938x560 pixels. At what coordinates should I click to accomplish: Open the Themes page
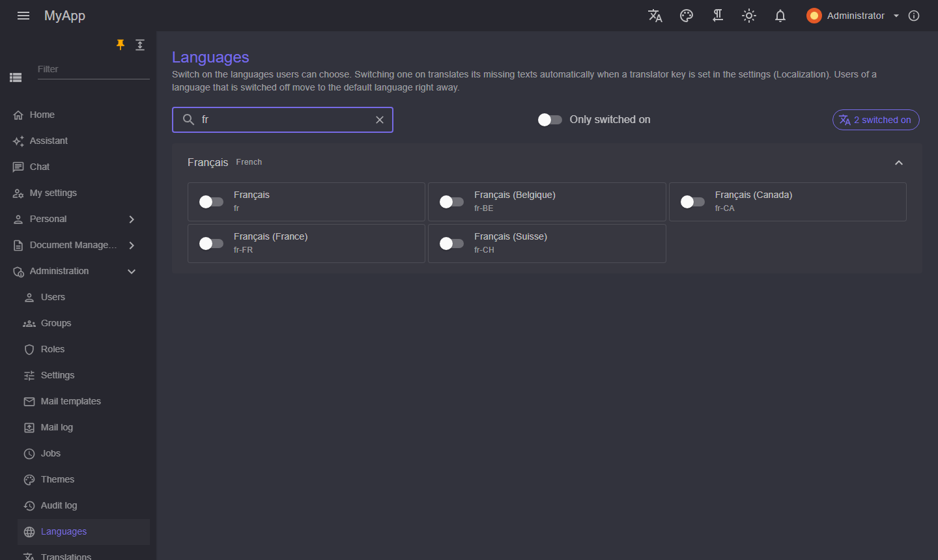point(83,479)
